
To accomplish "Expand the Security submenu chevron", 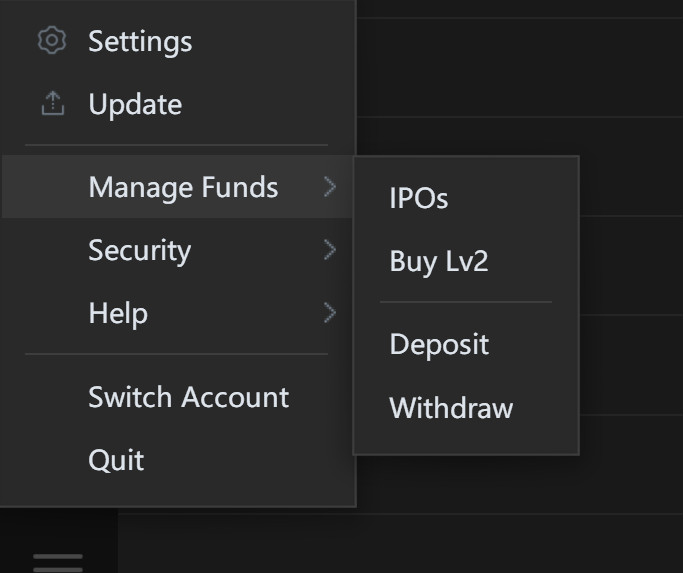I will pyautogui.click(x=330, y=250).
